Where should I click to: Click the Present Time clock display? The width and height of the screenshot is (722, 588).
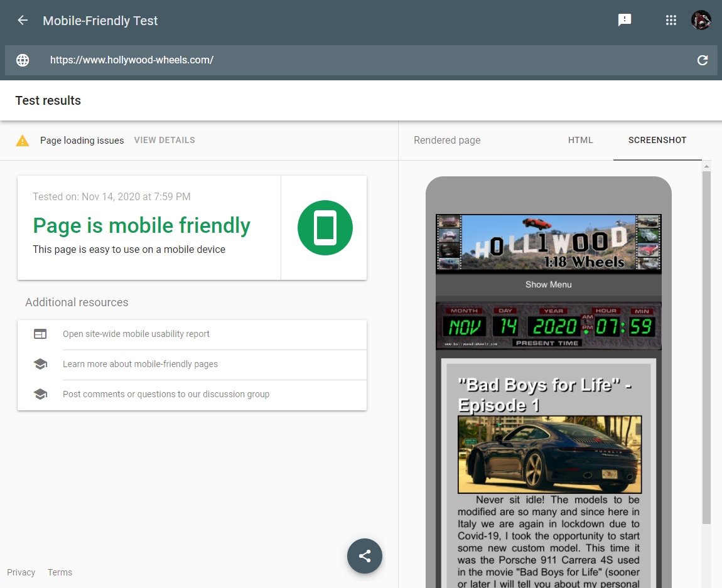[x=549, y=325]
